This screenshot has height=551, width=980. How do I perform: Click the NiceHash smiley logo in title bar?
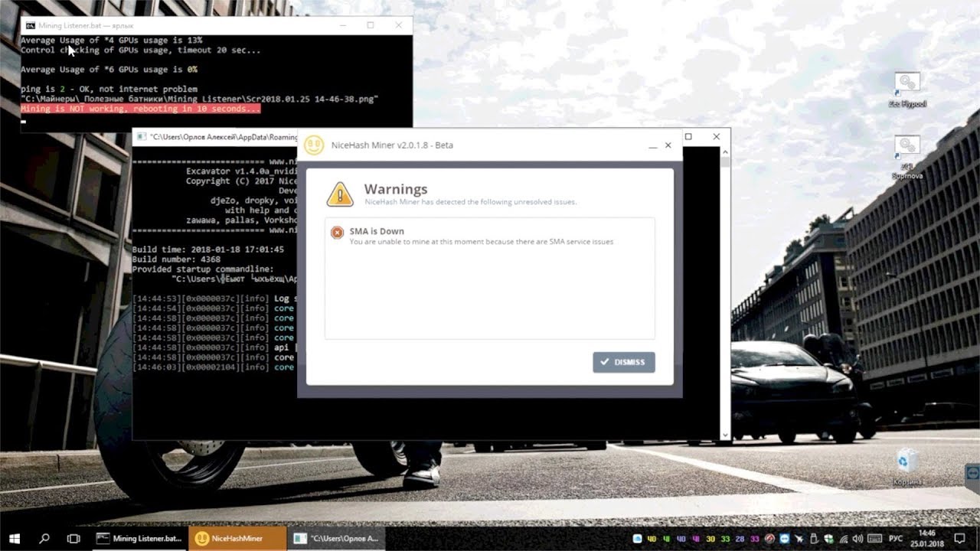pos(313,145)
